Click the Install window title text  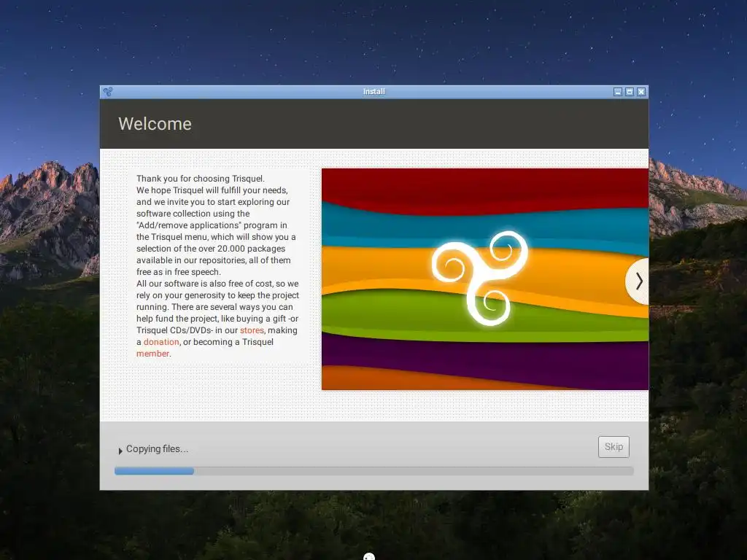pos(374,91)
